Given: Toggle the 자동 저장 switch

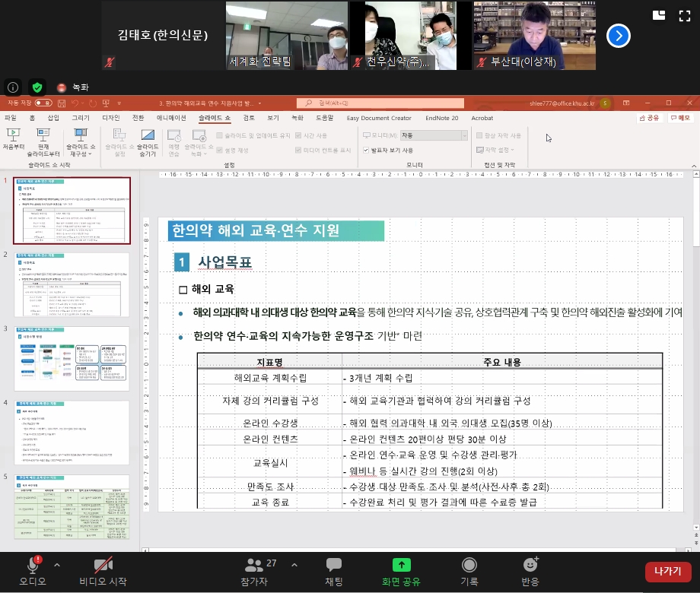Looking at the screenshot, I should (x=43, y=103).
